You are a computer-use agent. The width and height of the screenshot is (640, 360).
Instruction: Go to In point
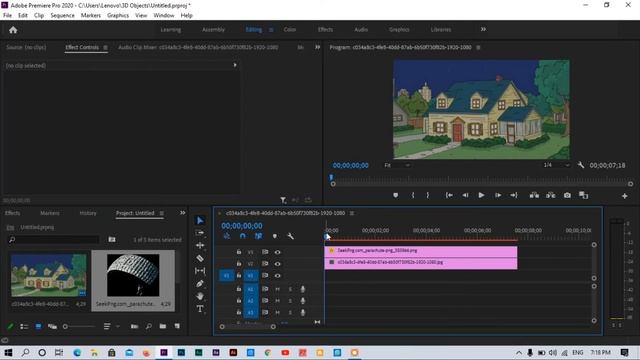point(449,196)
